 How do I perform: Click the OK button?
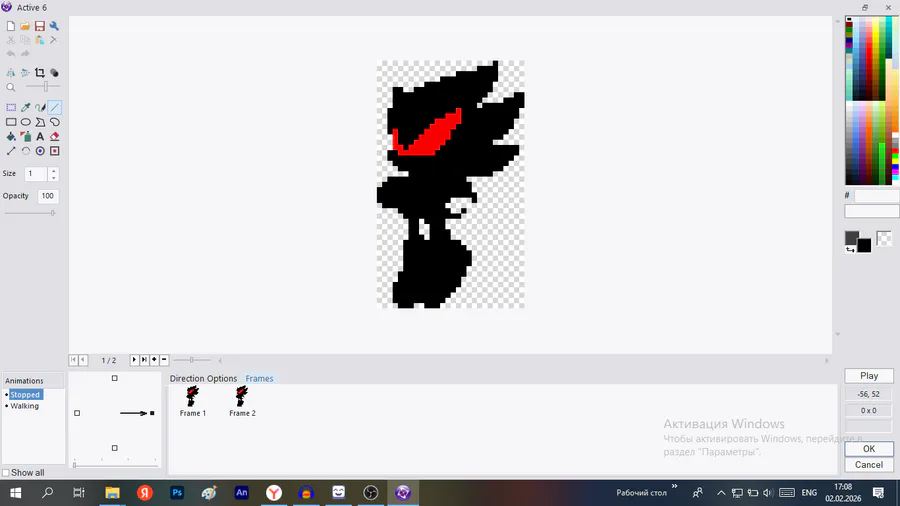point(869,449)
